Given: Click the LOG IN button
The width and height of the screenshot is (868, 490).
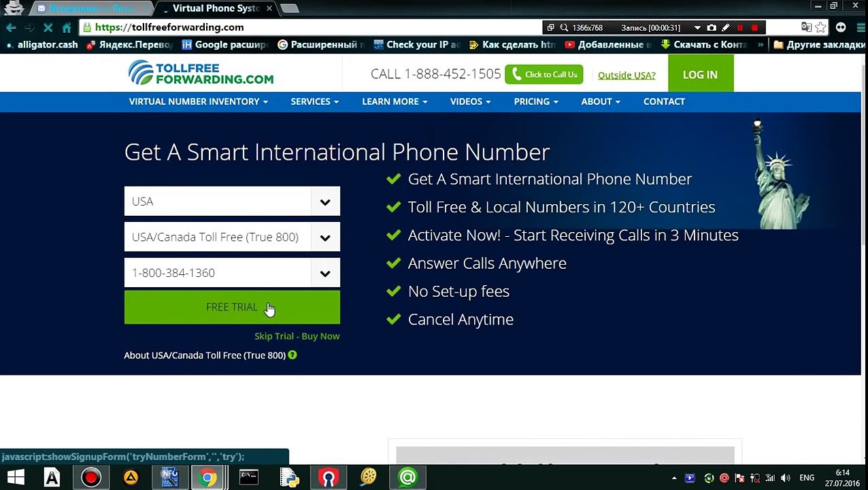Looking at the screenshot, I should (x=700, y=74).
